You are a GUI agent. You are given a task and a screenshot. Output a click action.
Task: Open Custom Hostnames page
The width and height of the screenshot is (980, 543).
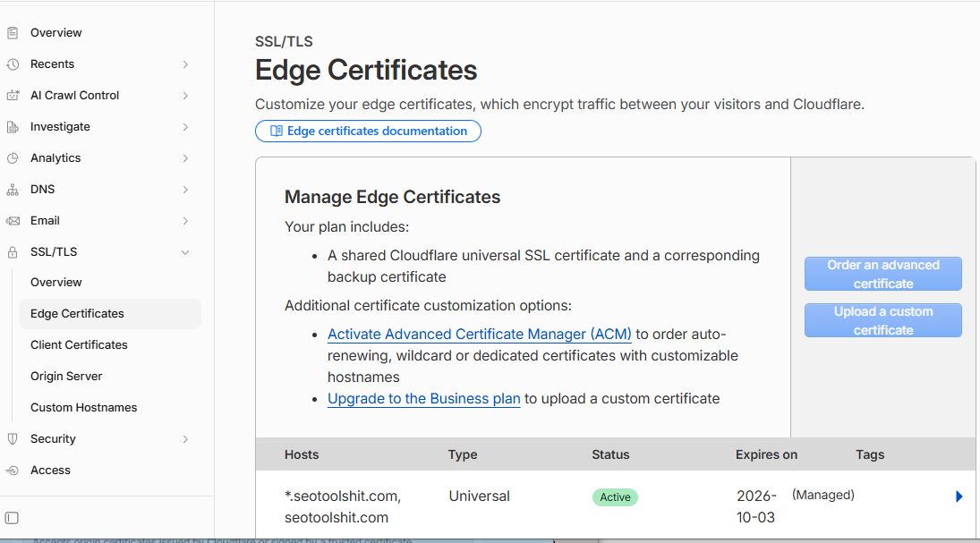click(x=84, y=407)
